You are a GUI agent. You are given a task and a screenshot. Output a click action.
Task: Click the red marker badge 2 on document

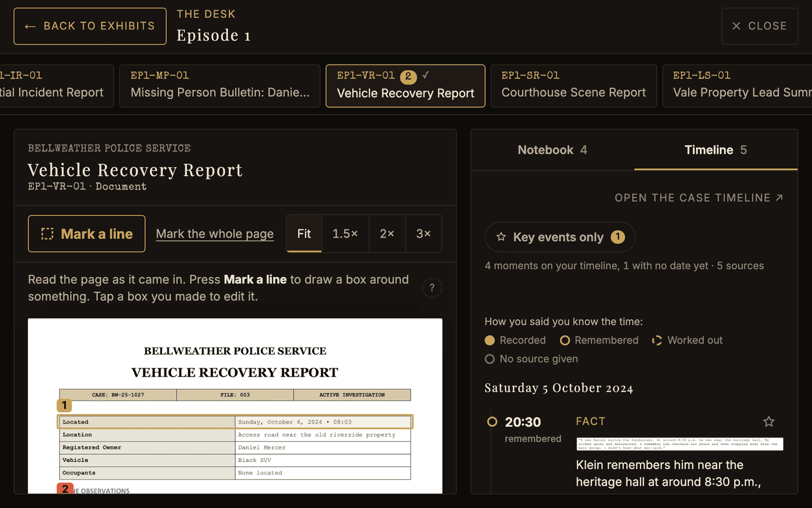pyautogui.click(x=64, y=489)
